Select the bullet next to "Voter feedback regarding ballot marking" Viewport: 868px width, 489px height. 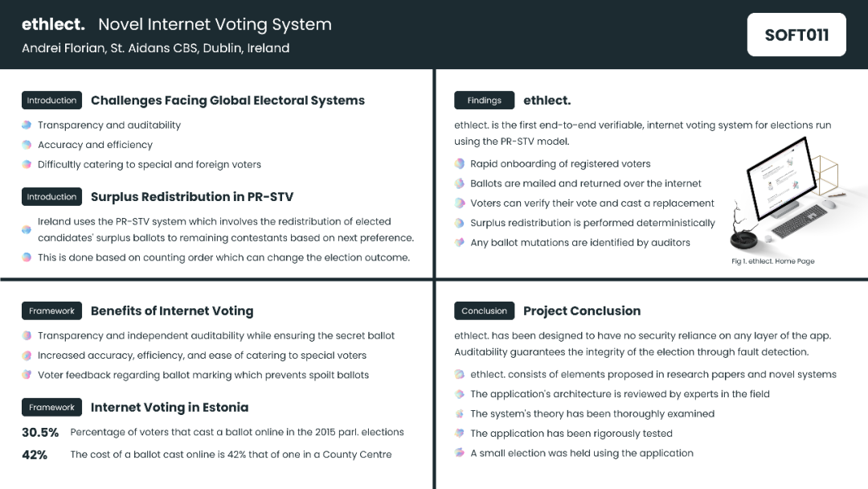(x=27, y=375)
